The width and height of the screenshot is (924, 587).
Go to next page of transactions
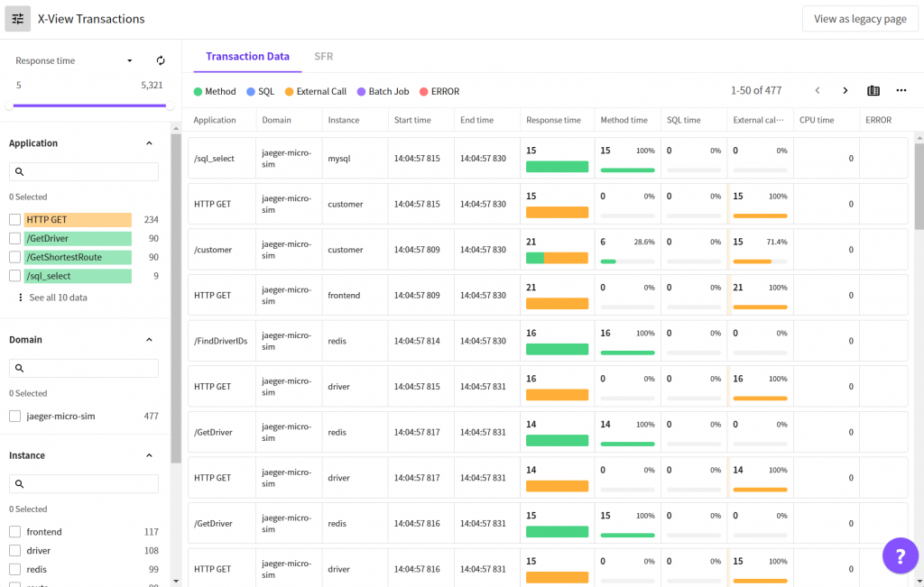click(x=845, y=91)
